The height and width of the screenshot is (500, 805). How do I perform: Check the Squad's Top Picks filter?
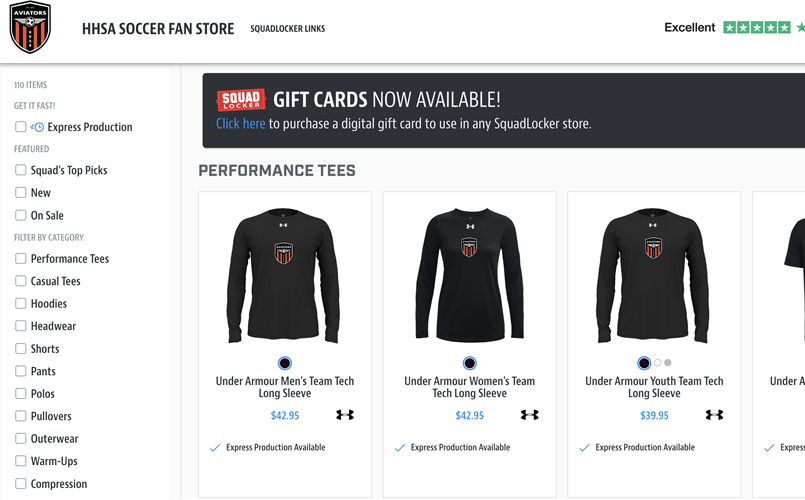coord(20,170)
